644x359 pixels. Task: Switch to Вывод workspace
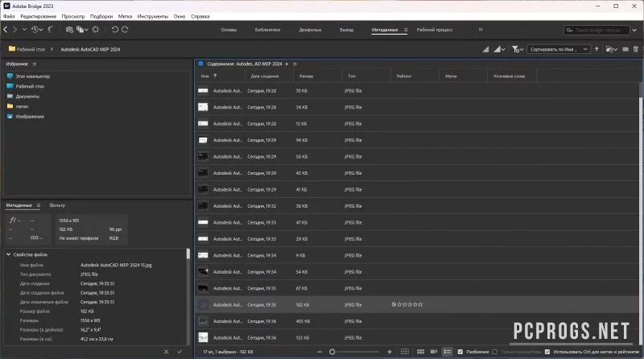(346, 30)
